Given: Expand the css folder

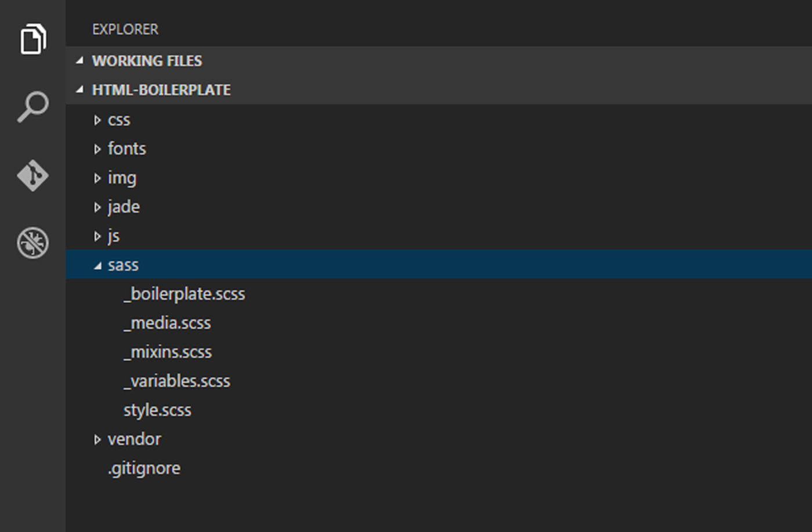Looking at the screenshot, I should 119,120.
